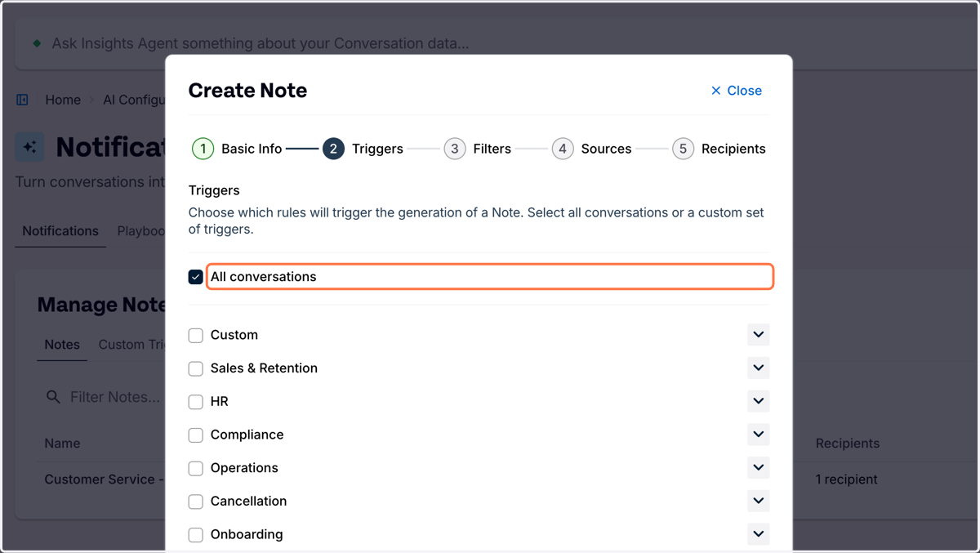Jump to step 4 Sources circle

(x=563, y=149)
